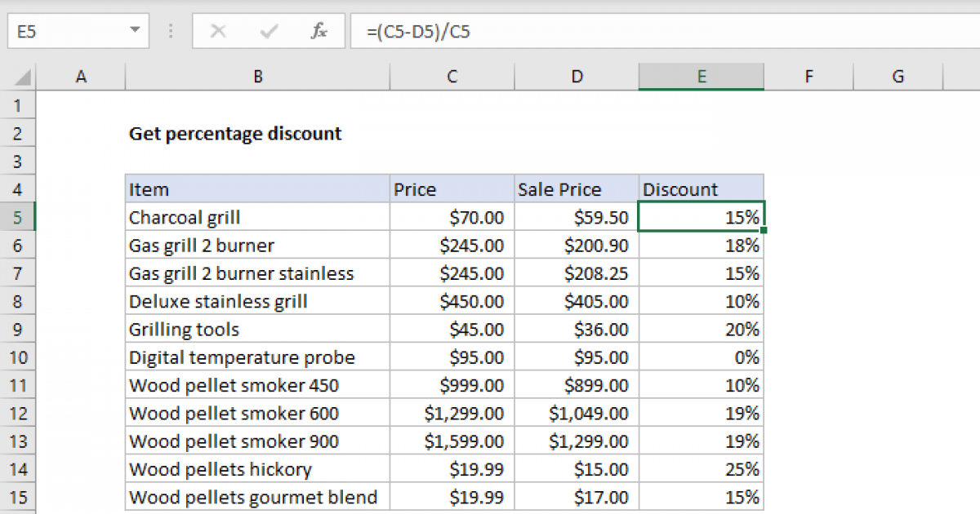Click the fill handle of cell E5
Screen dimensions: 980x514
pos(763,231)
